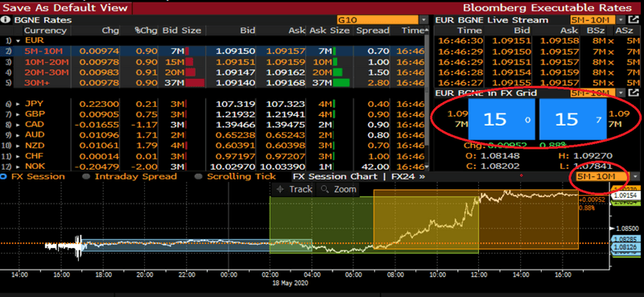Select the 30M+ EUR tier row
Viewport: 644px width, 297px height.
[213, 83]
